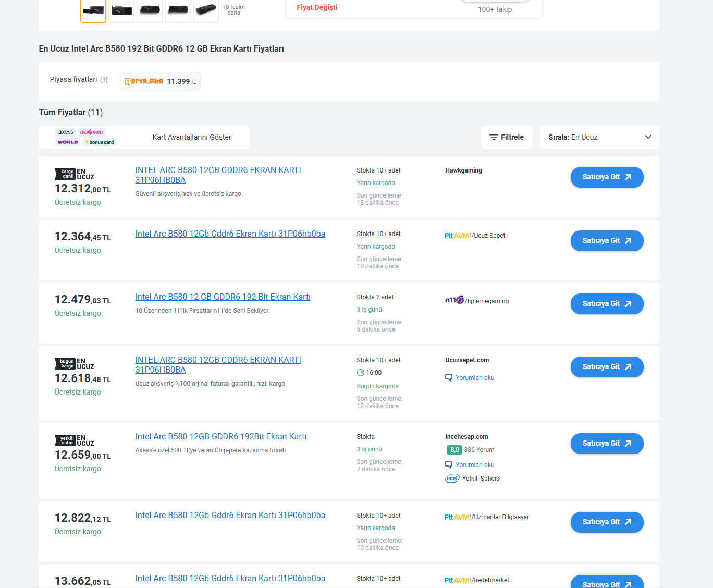Open "Intel Arc B580 12GB GDDR6 192Bit Ekran Kartı" link
The height and width of the screenshot is (588, 713).
[x=221, y=437]
